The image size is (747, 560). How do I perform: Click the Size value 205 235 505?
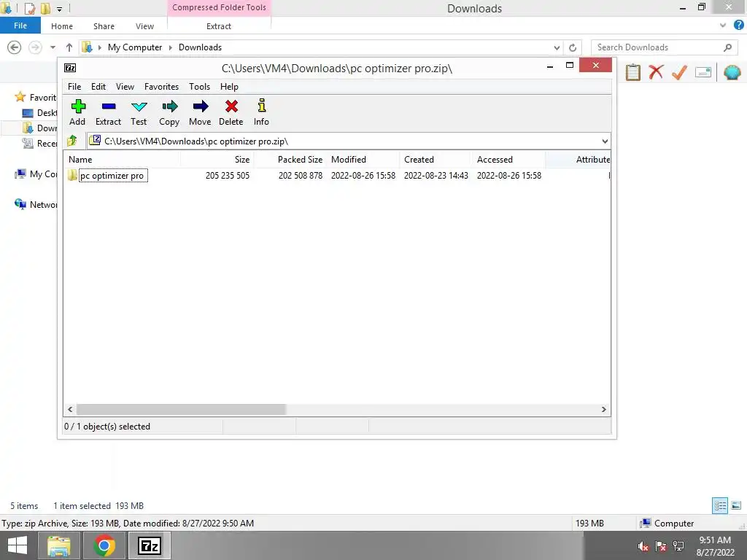[228, 175]
